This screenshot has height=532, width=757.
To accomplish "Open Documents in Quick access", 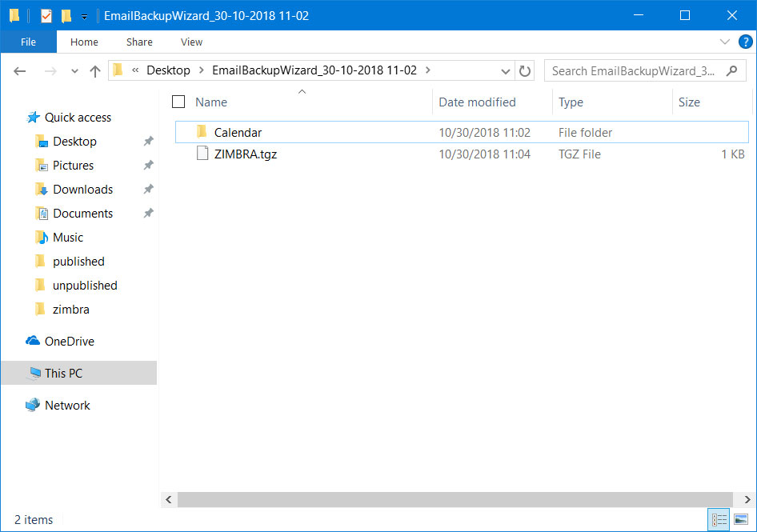I will point(82,214).
